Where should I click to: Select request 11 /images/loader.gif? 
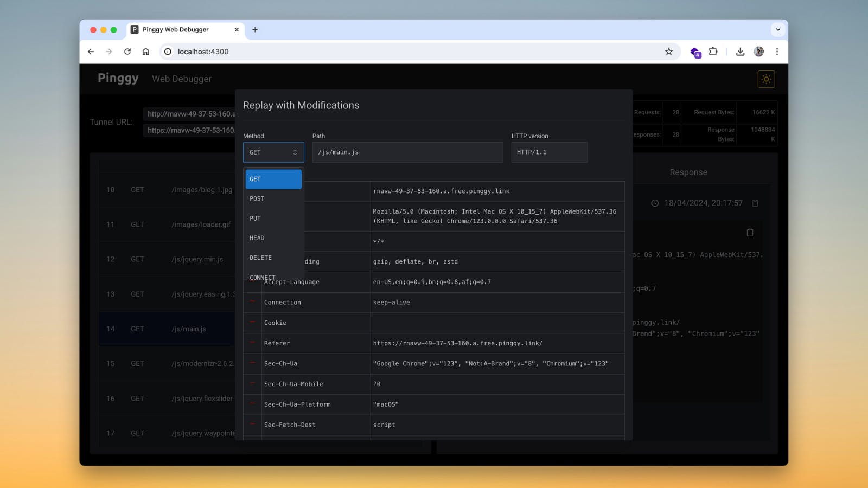(167, 224)
